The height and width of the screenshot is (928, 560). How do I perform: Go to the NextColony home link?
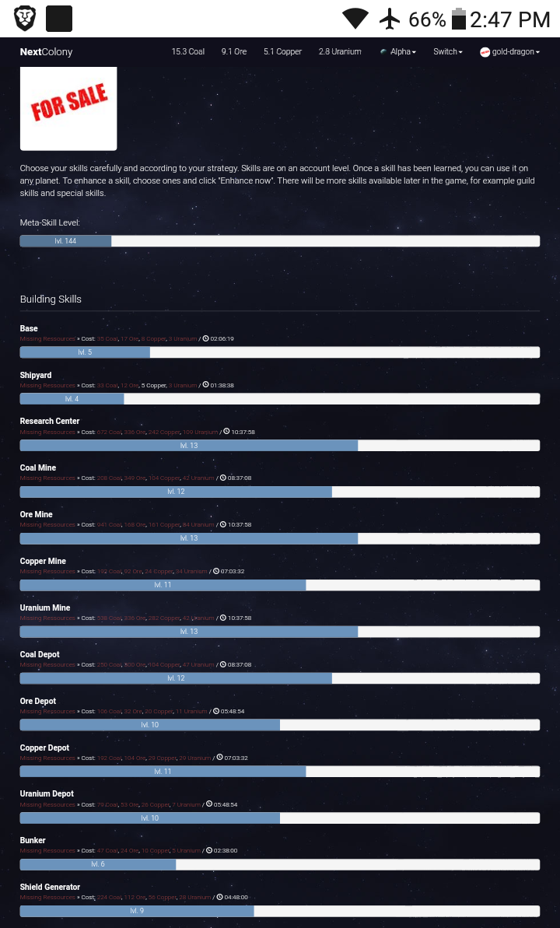[46, 52]
